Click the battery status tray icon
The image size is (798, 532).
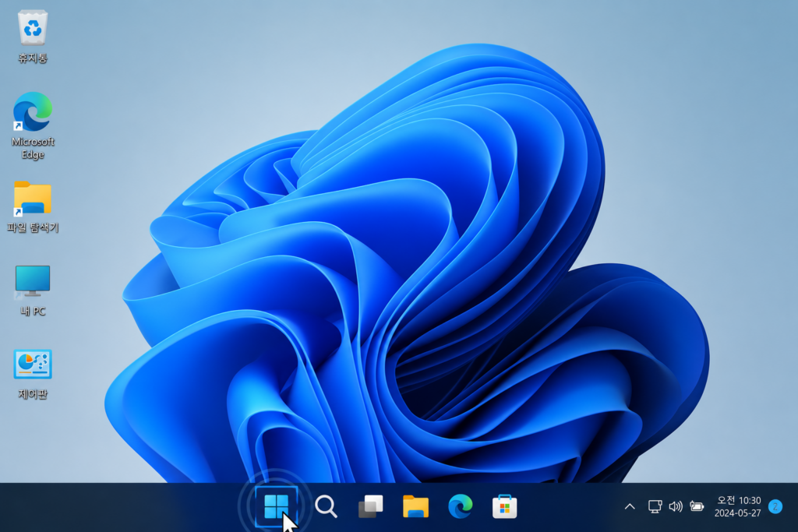tap(697, 506)
